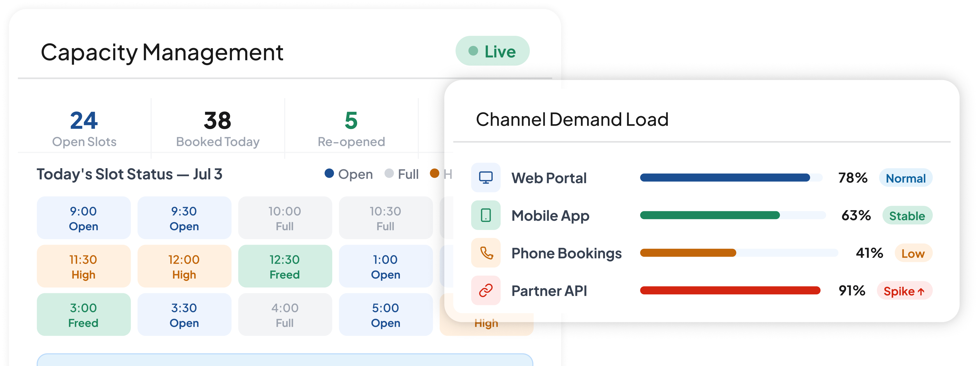Click the Web Portal load bar
This screenshot has width=980, height=366.
731,177
